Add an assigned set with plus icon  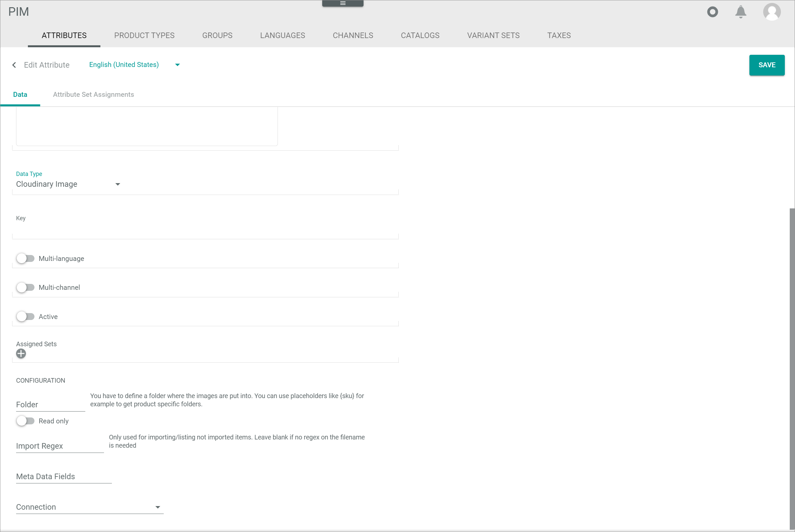pyautogui.click(x=21, y=353)
